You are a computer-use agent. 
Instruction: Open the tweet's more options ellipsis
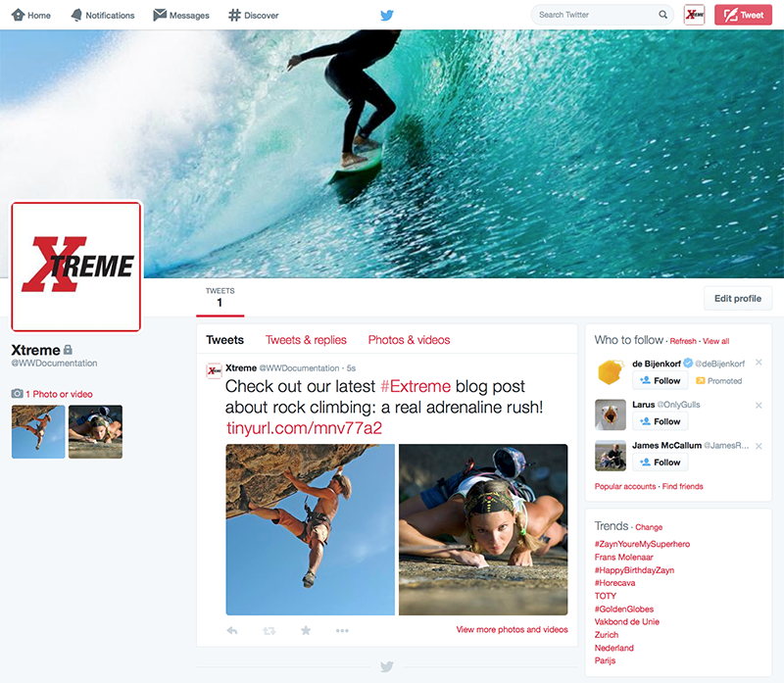pos(342,630)
